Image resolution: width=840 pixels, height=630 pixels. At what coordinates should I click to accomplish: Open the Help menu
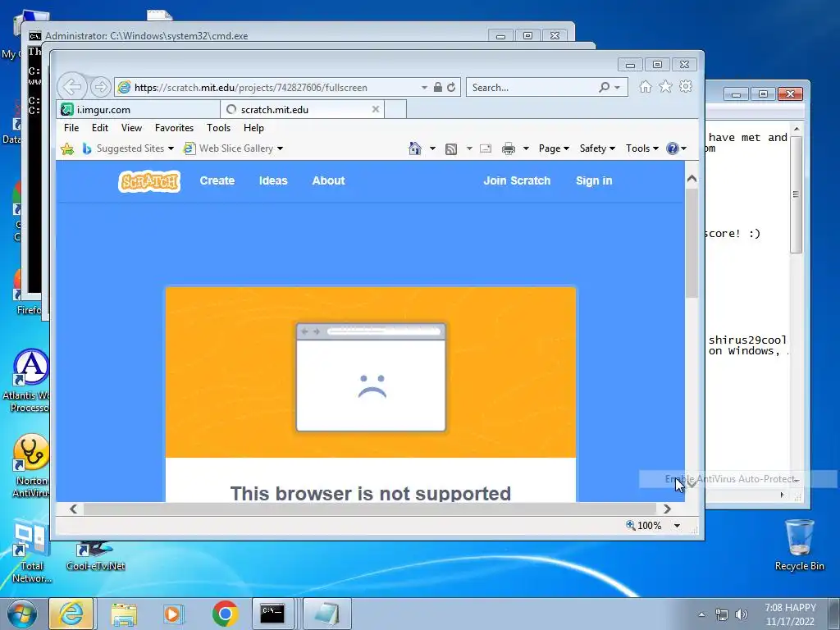point(253,128)
